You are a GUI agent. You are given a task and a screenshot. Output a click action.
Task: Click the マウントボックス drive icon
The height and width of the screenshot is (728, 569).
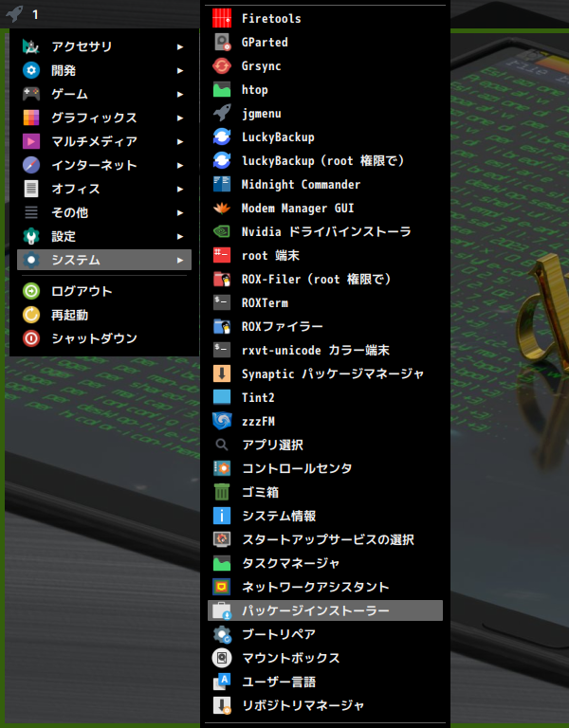point(222,658)
